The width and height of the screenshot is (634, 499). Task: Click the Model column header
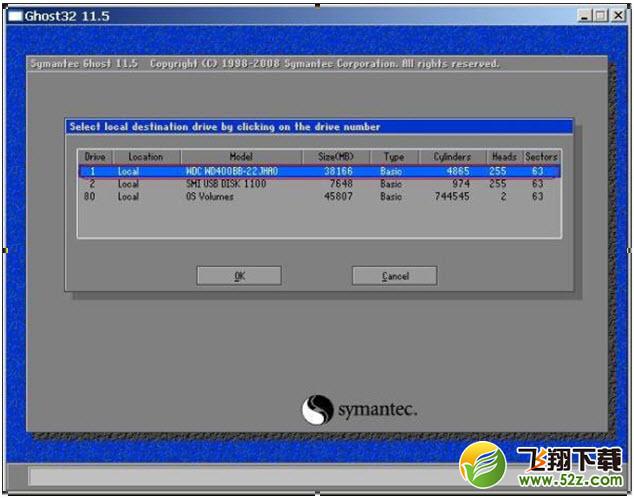[x=241, y=156]
